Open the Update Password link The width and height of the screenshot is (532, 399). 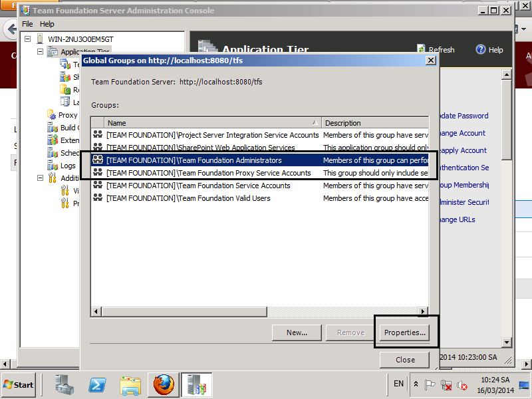coord(464,116)
